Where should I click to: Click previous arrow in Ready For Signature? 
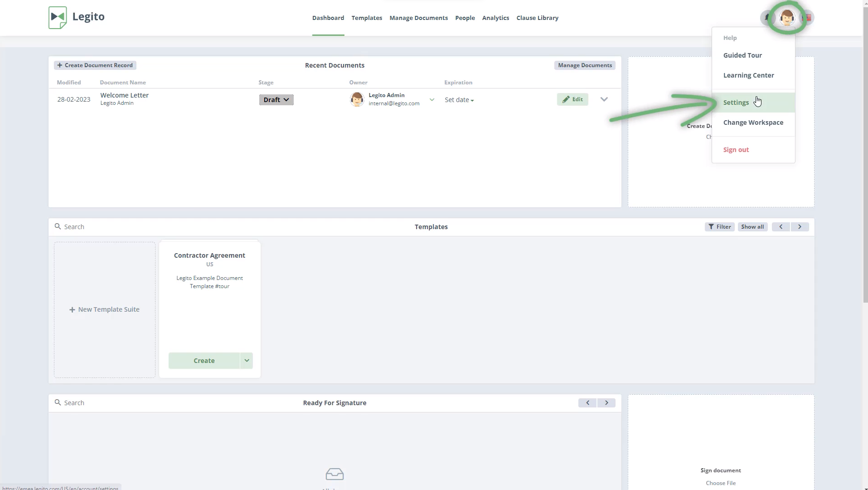pos(587,403)
